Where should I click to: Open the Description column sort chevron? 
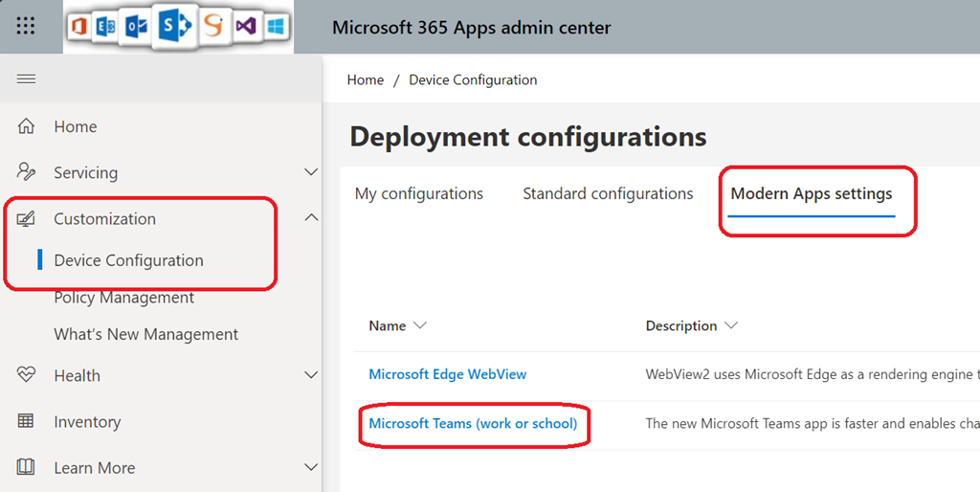click(731, 325)
